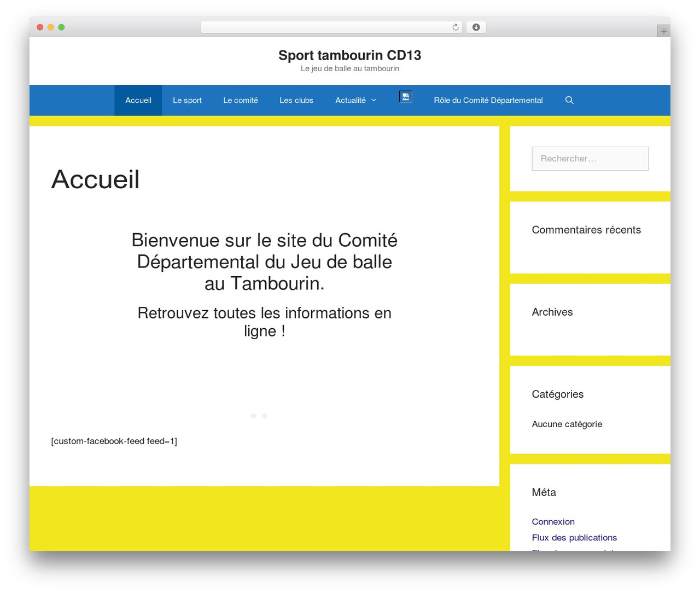Open Rôle du Comité Départemental page
Viewport: 700px width, 593px height.
pos(488,100)
